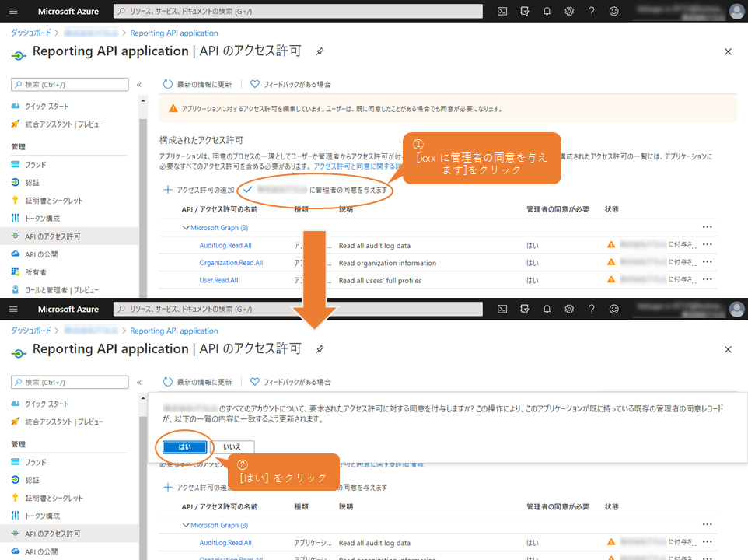748x560 pixels.
Task: Open settings gear in upper screenshot header
Action: click(569, 11)
